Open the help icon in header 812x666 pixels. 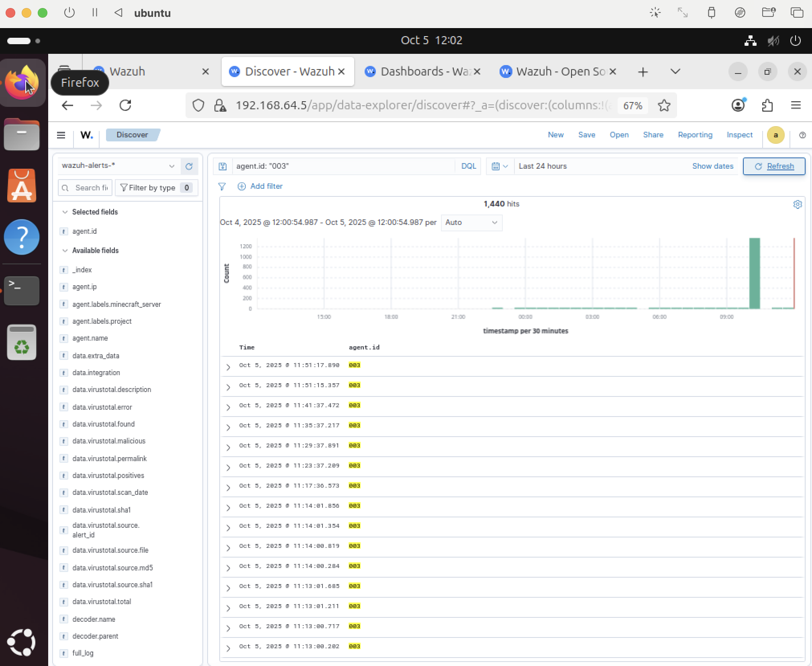point(802,135)
